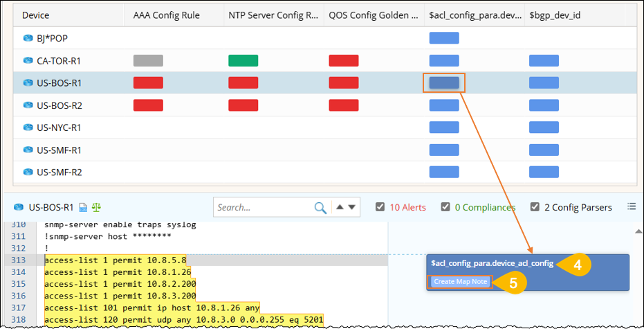Click the compare scales icon beside US-BOS-R1

click(x=95, y=207)
